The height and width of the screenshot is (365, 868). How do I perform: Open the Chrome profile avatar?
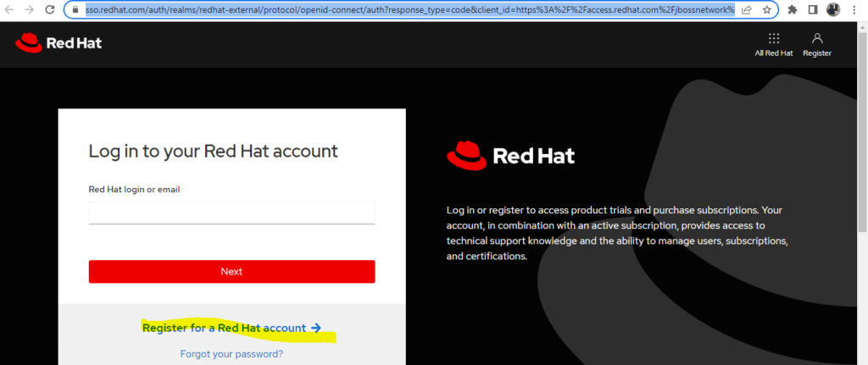tap(833, 9)
